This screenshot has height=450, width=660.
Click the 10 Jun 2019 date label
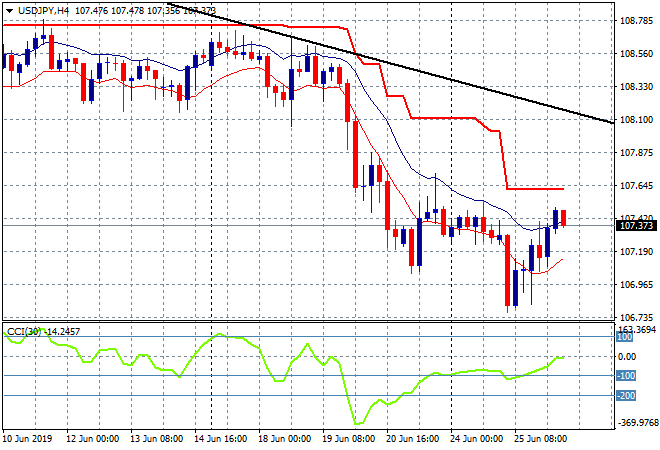click(x=28, y=439)
